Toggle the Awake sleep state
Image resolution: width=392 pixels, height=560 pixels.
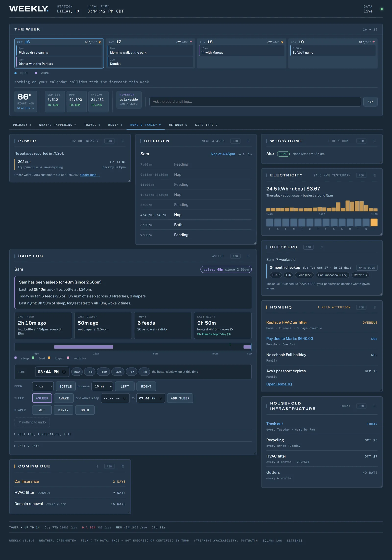(x=64, y=398)
